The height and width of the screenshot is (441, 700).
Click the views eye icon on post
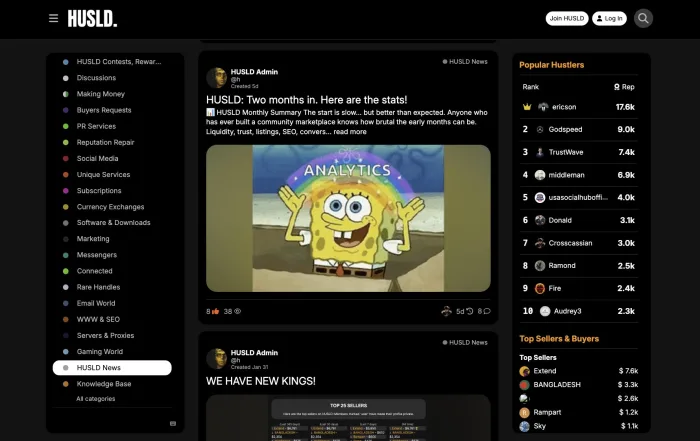point(237,311)
